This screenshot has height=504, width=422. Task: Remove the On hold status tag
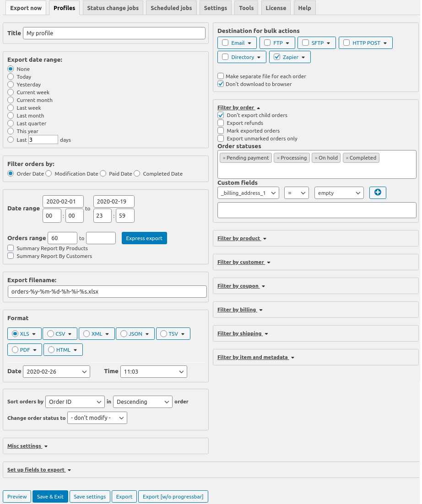point(316,158)
